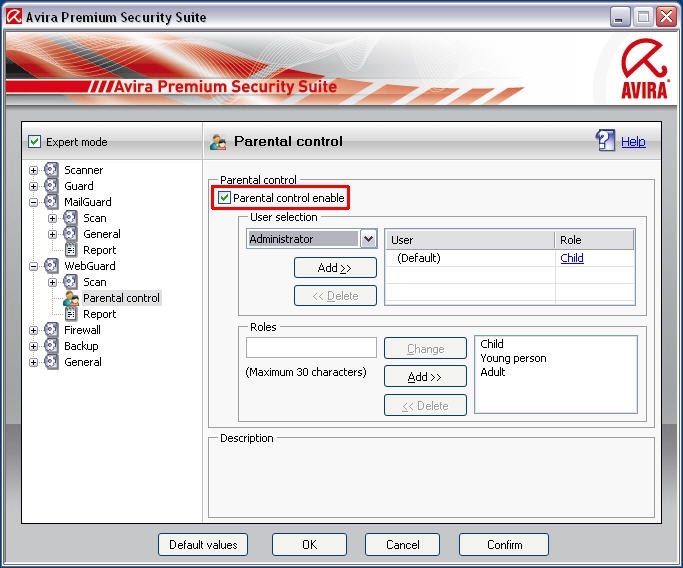The image size is (683, 568).
Task: Click the Change role button
Action: coord(425,348)
